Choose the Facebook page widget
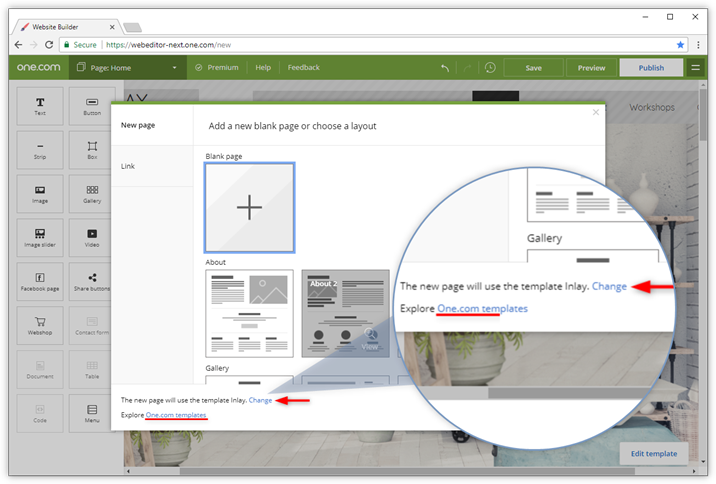Viewport: 716px width, 484px height. click(x=40, y=281)
